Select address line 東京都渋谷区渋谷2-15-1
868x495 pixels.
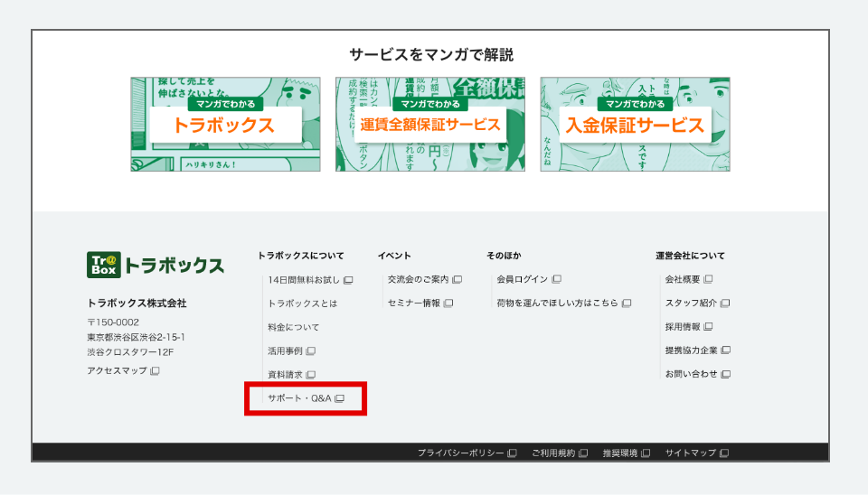[x=137, y=337]
